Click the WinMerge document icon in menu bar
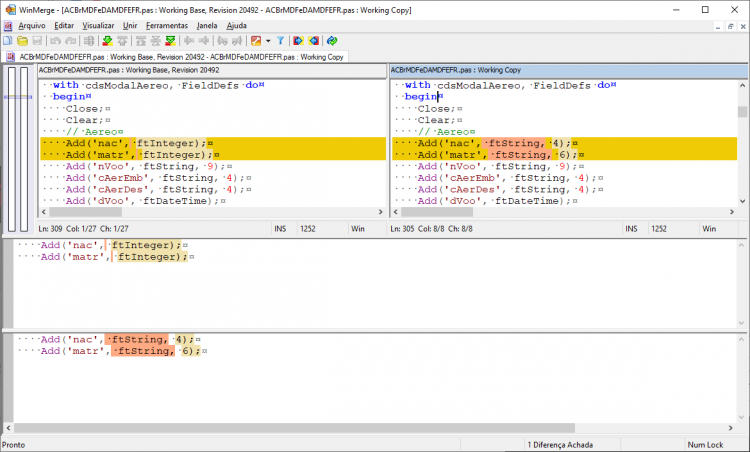The height and width of the screenshot is (452, 750). (8, 26)
